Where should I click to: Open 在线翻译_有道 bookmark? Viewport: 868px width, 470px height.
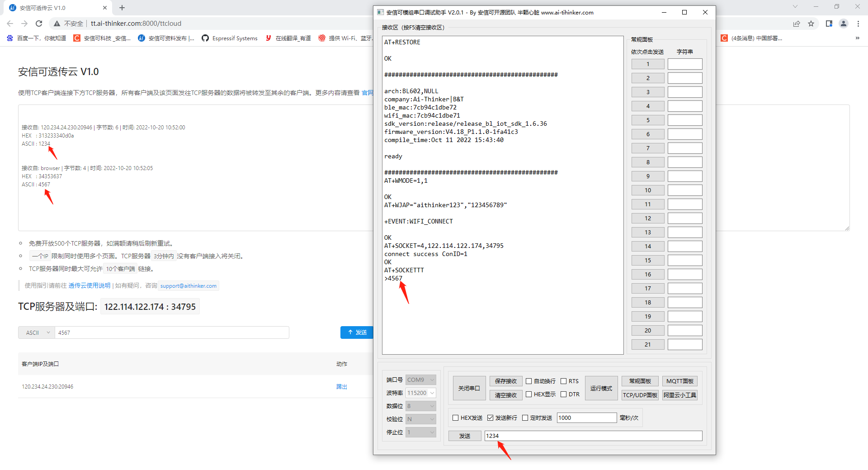click(x=288, y=38)
